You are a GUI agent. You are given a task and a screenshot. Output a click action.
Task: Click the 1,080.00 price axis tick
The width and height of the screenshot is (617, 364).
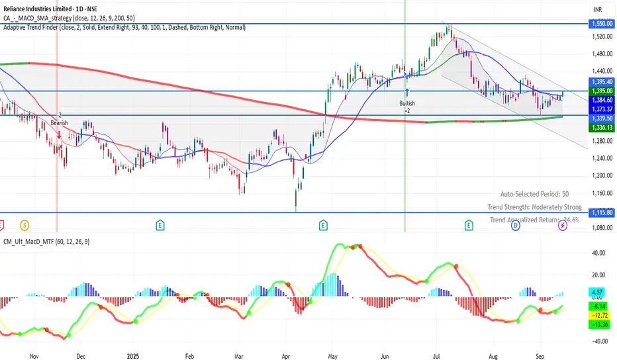point(602,228)
